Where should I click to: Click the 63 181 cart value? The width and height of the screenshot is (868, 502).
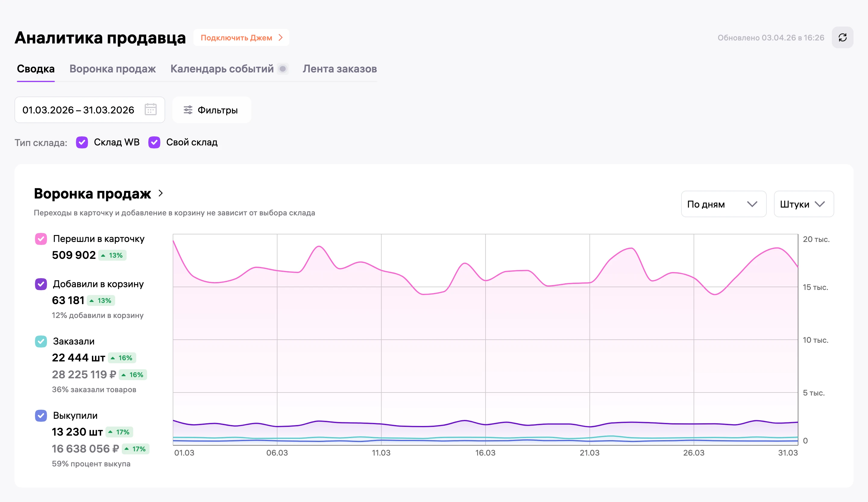tap(68, 300)
